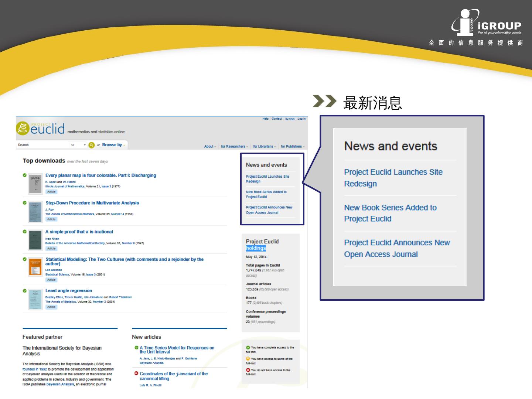Open 'Announces New Open Access Journal' in website sidebar
The width and height of the screenshot is (532, 399).
coord(269,210)
